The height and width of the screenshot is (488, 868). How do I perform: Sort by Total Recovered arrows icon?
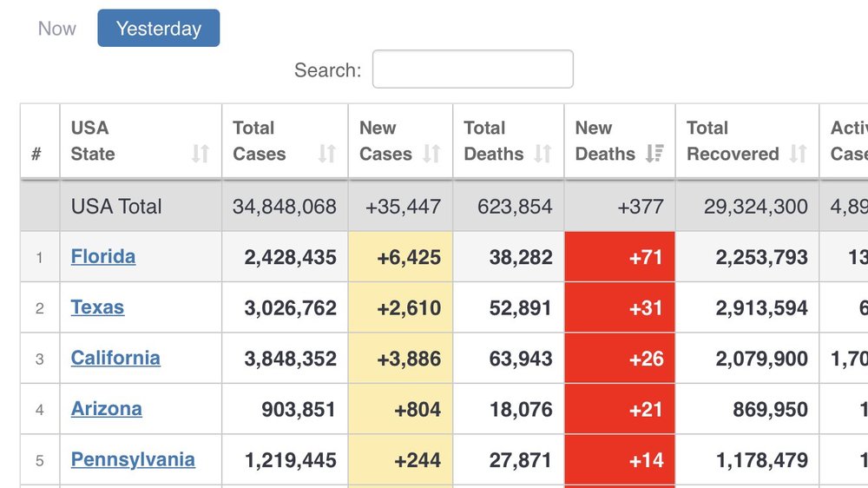(x=798, y=154)
